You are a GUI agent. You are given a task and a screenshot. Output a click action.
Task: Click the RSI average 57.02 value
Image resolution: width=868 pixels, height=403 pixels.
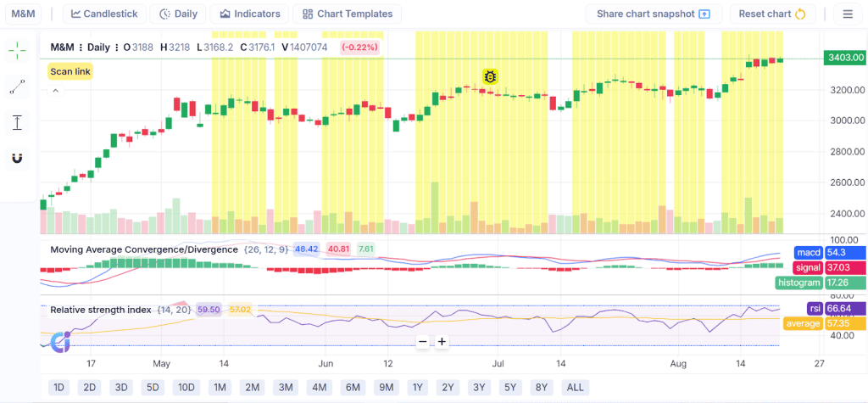[240, 310]
